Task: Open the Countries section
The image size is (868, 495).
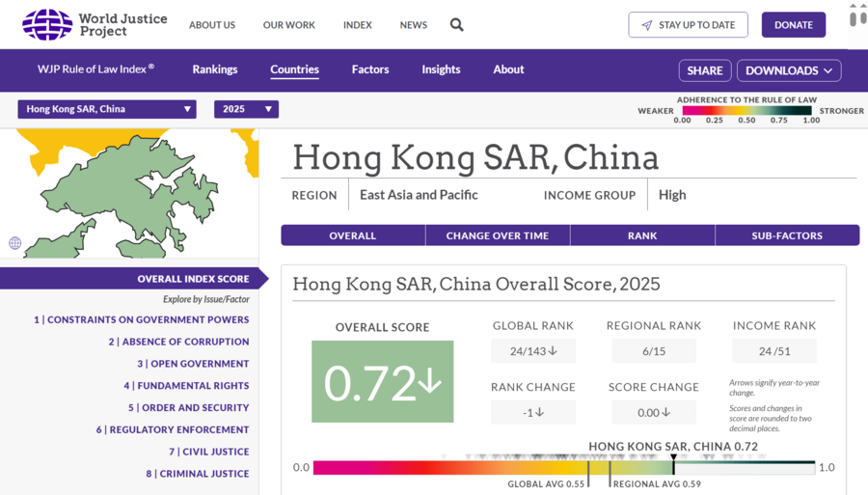Action: click(294, 69)
